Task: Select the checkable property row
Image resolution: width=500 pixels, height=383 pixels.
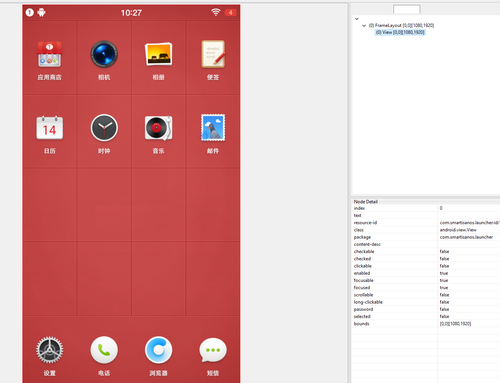Action: tap(426, 252)
